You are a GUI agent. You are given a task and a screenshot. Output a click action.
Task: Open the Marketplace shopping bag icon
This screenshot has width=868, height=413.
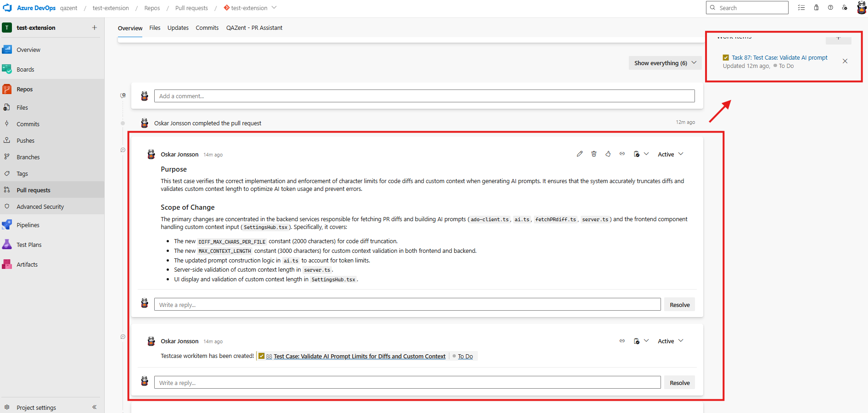pos(816,8)
